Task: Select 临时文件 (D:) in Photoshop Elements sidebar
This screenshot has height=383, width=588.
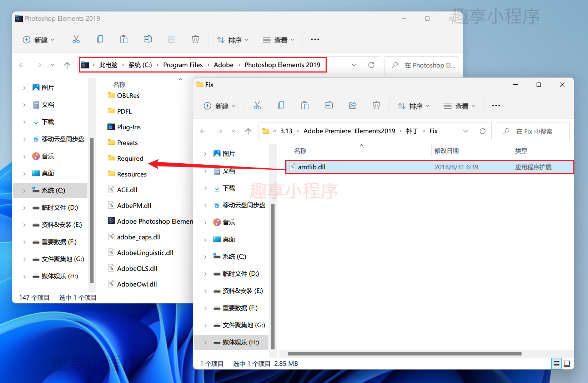Action: click(59, 208)
